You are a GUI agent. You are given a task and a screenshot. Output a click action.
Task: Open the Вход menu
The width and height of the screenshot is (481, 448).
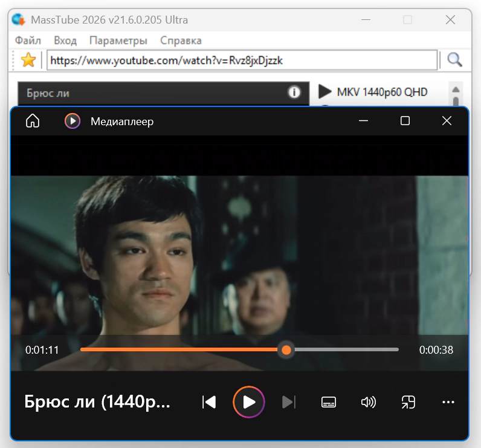click(65, 41)
